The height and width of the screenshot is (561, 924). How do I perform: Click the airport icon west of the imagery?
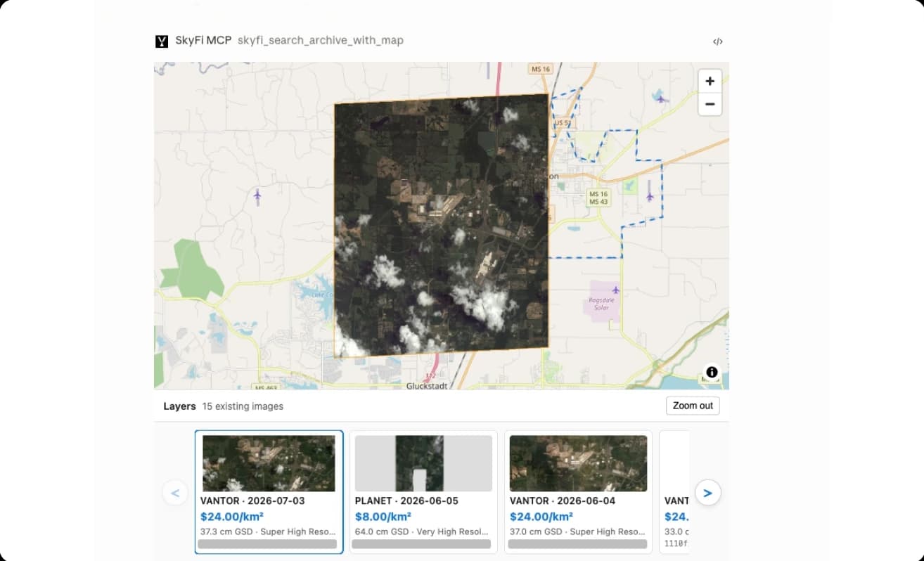coord(257,196)
